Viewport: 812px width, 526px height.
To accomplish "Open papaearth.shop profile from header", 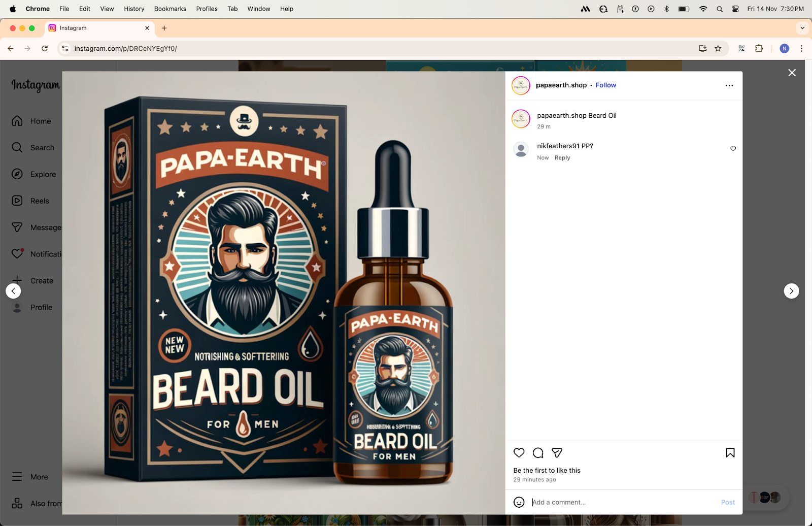I will click(x=561, y=85).
